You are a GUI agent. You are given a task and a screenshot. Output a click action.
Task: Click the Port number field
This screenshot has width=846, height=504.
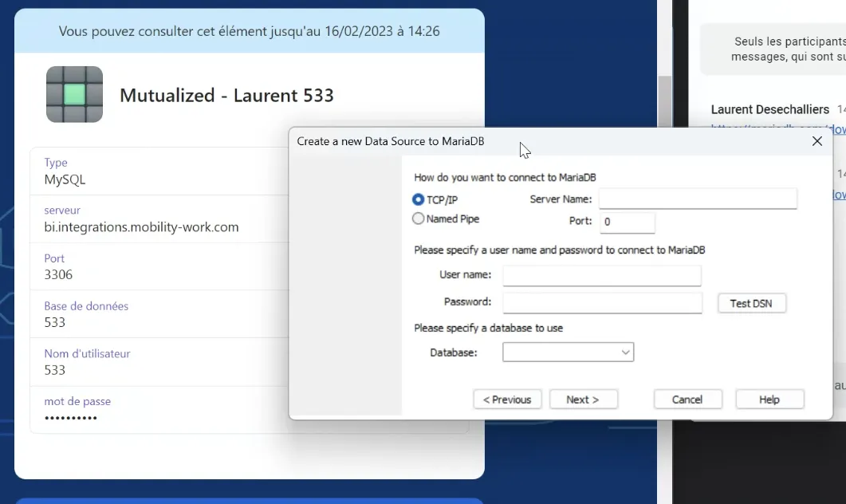[627, 222]
